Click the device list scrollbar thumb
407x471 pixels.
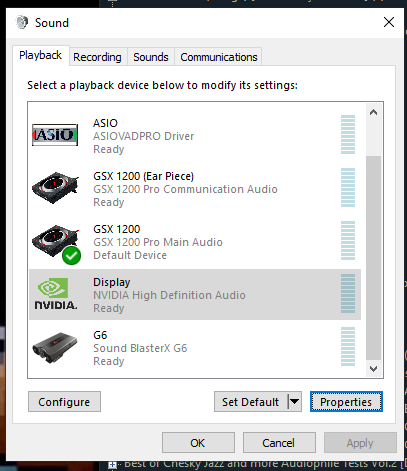[373, 258]
